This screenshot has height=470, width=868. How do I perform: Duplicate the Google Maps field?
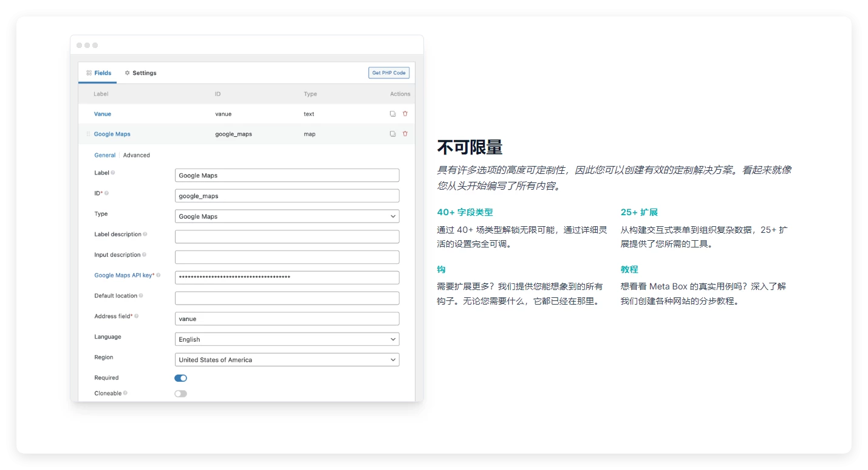392,134
